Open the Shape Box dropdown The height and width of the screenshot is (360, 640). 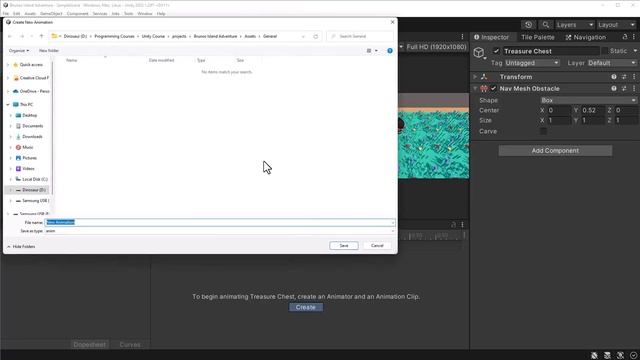[588, 100]
